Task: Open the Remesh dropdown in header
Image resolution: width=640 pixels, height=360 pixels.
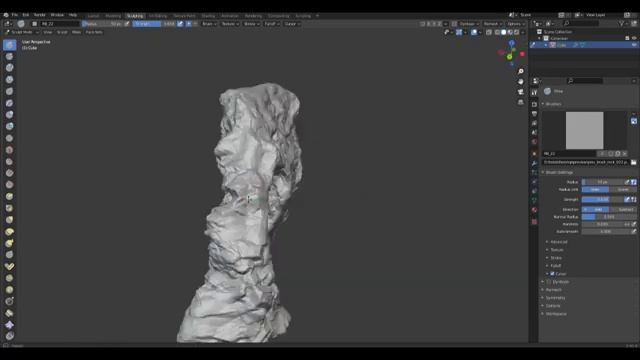Action: click(x=492, y=24)
